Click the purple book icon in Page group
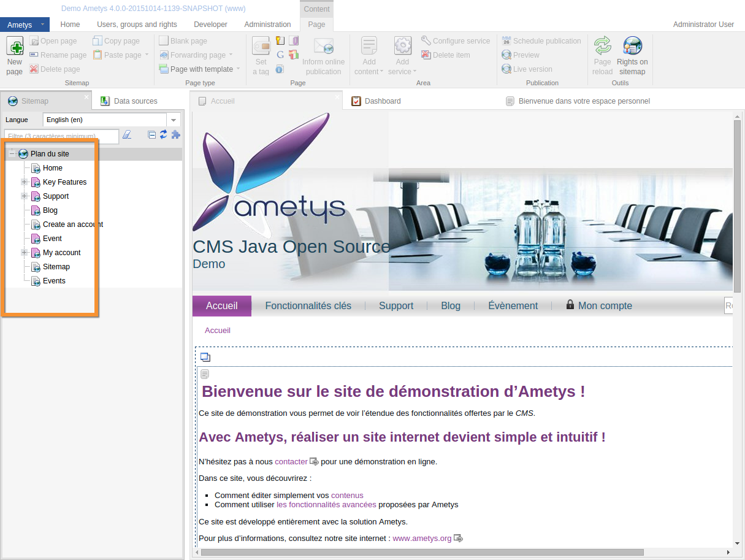This screenshot has height=560, width=745. (294, 41)
